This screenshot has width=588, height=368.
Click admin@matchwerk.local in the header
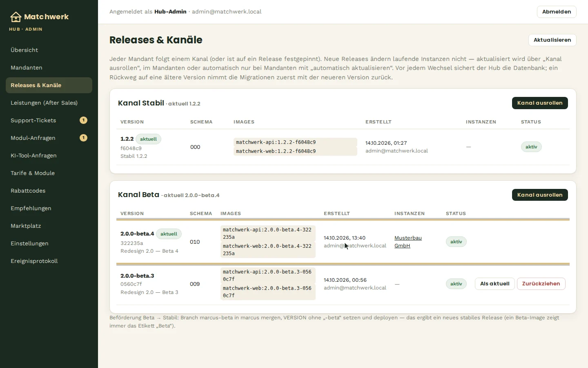[227, 12]
